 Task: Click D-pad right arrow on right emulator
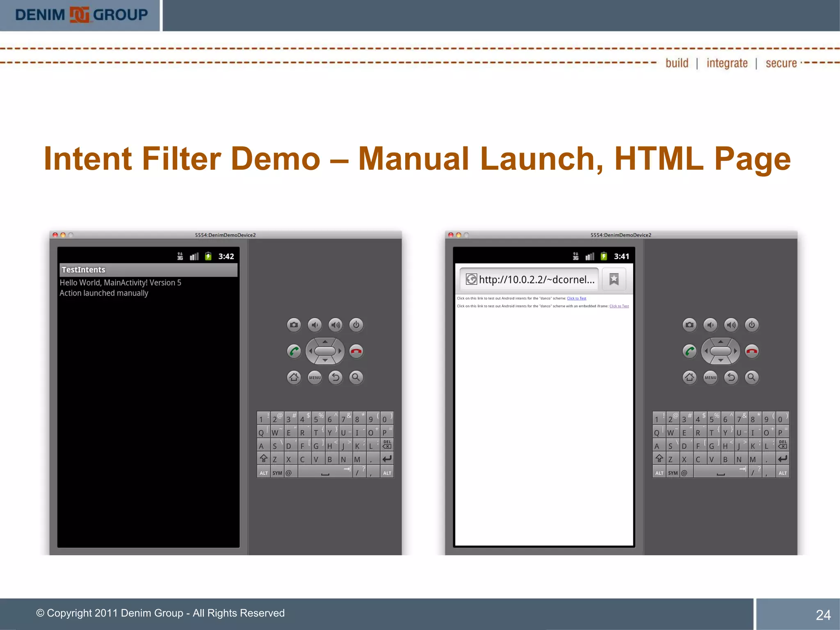(736, 351)
